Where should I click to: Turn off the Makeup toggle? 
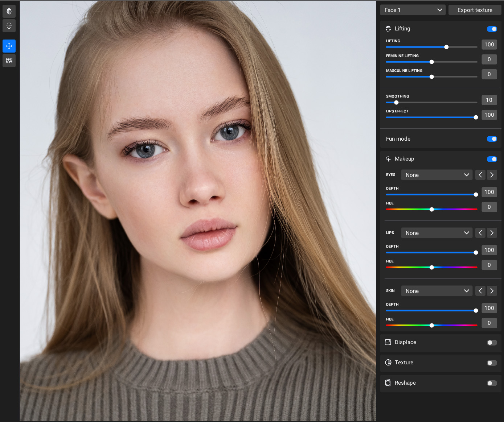click(492, 159)
